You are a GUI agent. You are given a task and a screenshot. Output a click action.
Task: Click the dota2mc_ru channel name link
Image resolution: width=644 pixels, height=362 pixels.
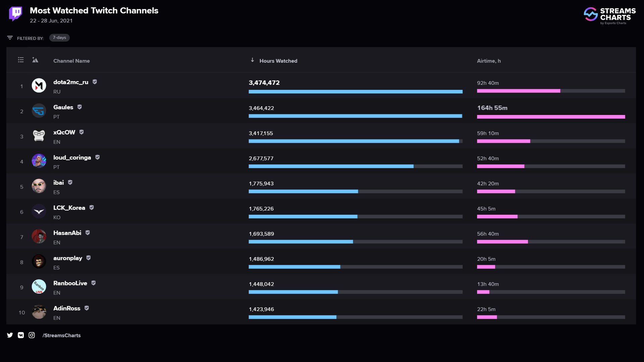coord(71,82)
